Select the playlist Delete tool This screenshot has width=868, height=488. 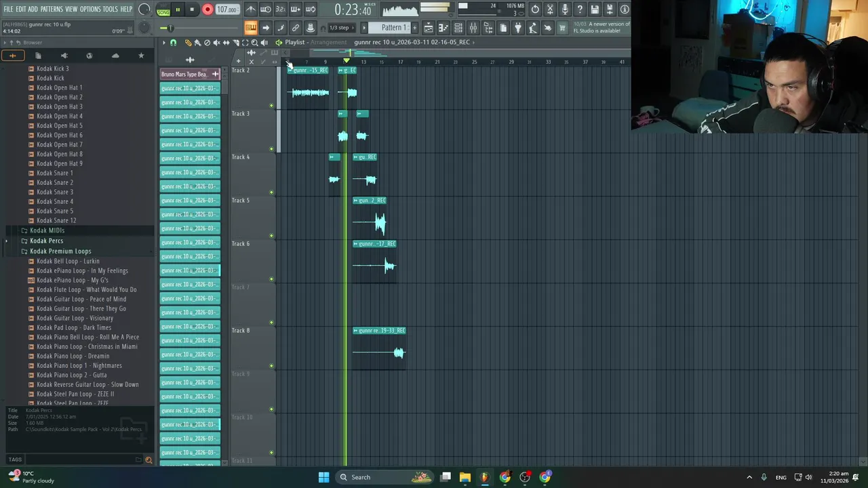[207, 42]
